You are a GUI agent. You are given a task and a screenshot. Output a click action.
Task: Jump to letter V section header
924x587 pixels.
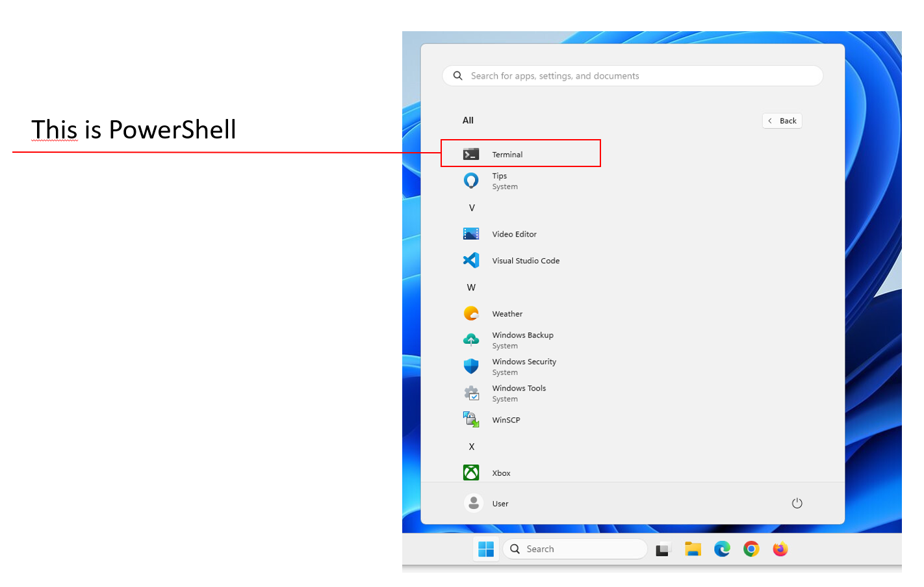(472, 208)
